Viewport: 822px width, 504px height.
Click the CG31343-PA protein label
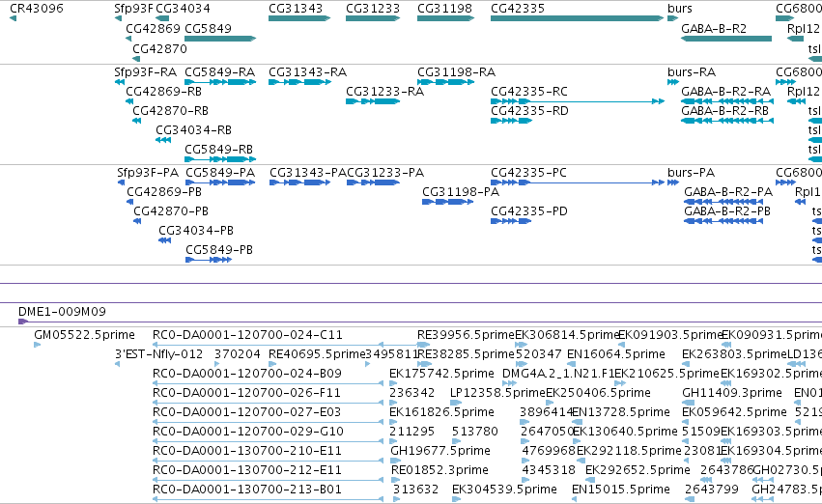(308, 173)
